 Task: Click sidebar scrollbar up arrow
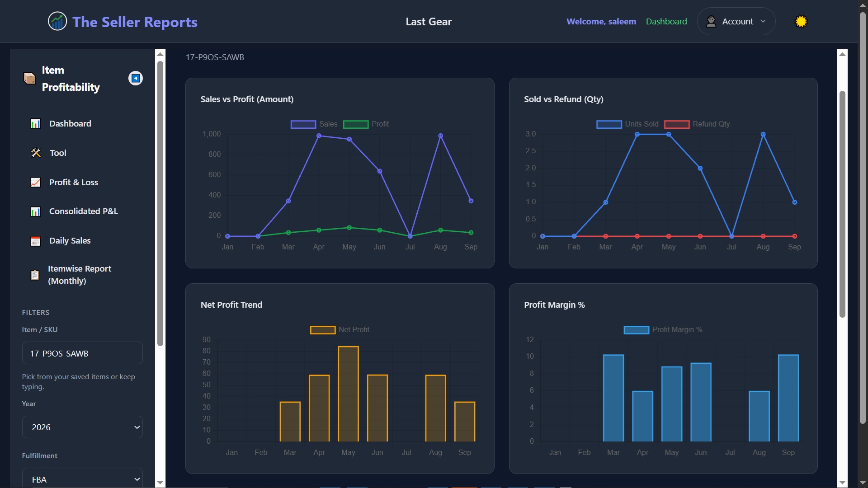(x=160, y=54)
